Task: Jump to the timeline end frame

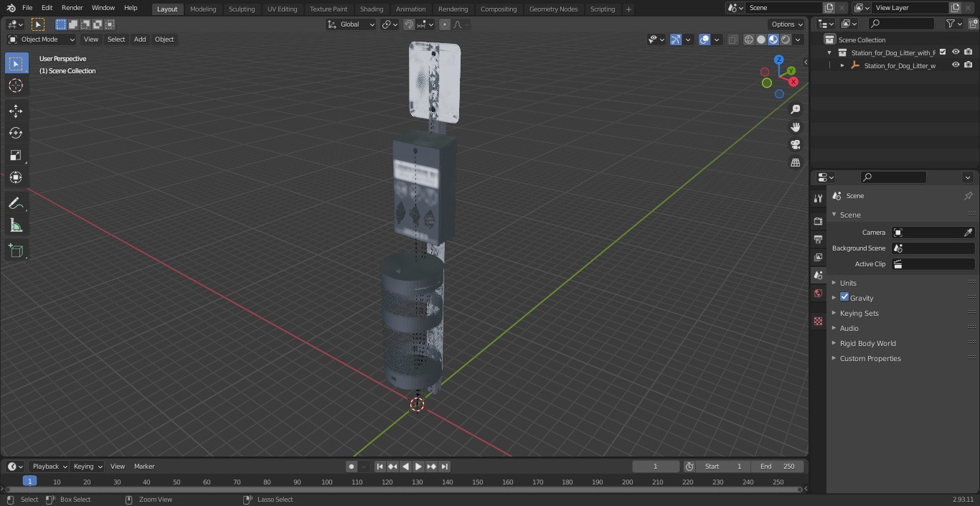Action: (x=445, y=467)
